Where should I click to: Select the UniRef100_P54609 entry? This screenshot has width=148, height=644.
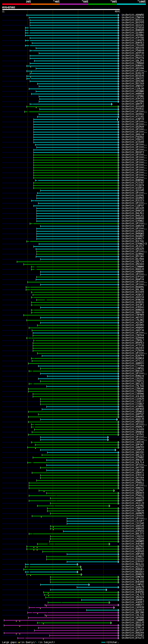[133, 50]
